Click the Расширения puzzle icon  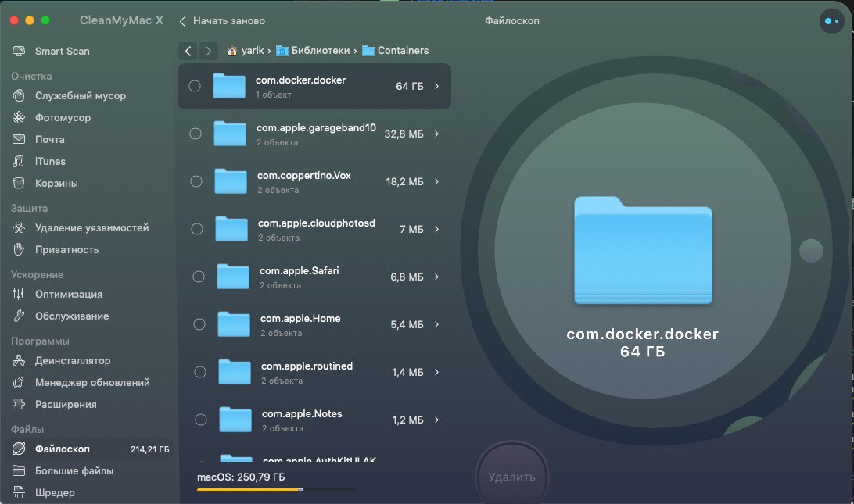click(x=19, y=405)
